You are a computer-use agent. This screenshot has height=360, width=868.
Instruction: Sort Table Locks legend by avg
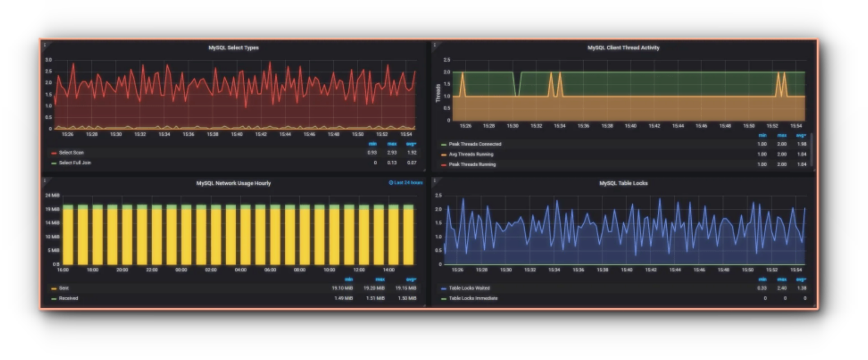coord(801,280)
